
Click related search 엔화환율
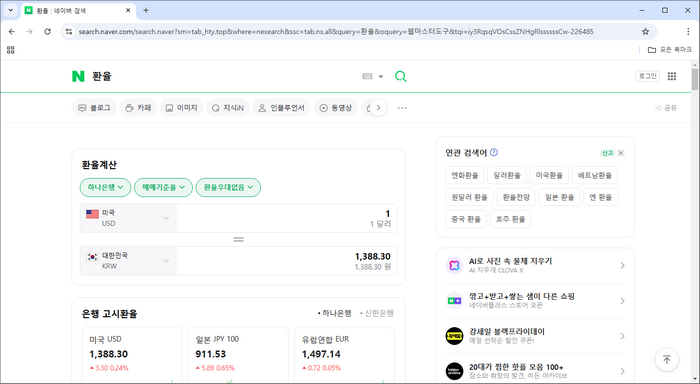click(x=465, y=175)
